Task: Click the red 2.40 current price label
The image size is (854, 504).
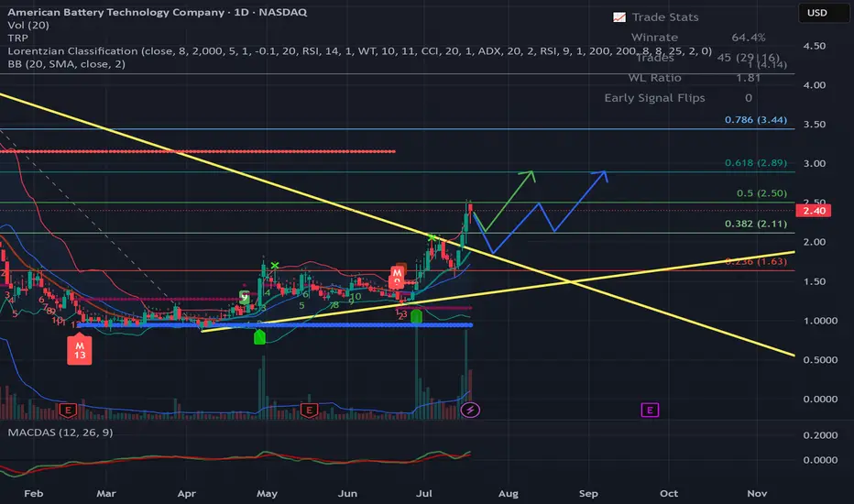Action: click(814, 211)
